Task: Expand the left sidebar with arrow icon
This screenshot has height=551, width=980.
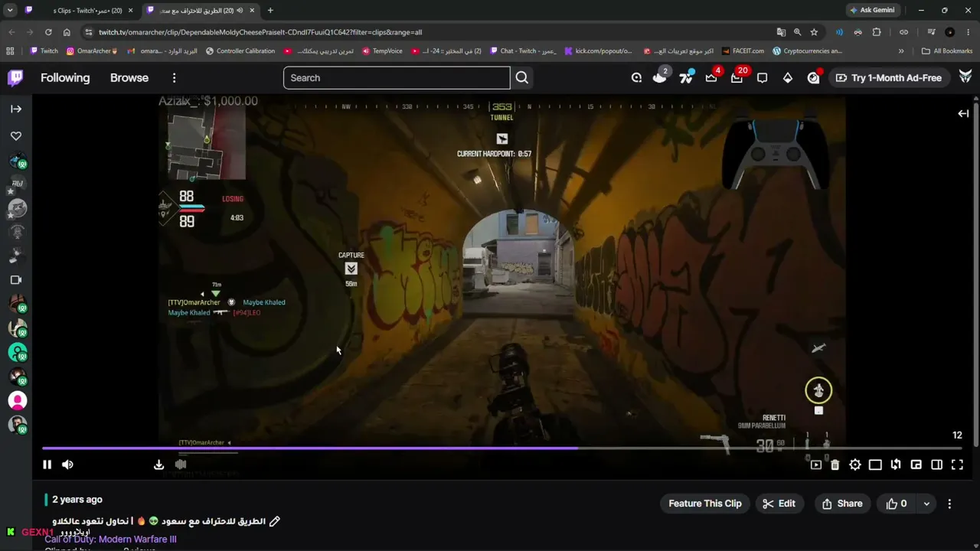Action: 16,109
